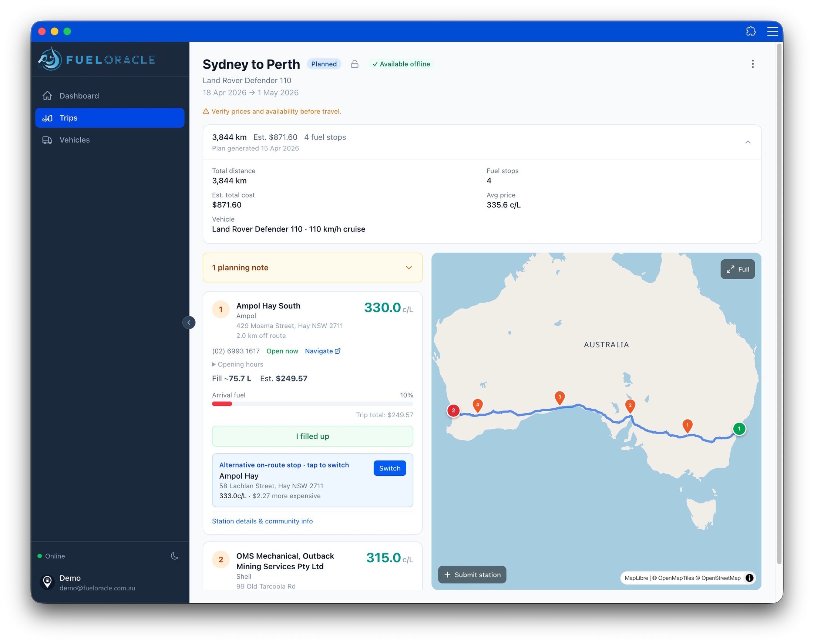Collapse the trip summary card chevron
Screen dimensions: 814x644
click(x=747, y=142)
